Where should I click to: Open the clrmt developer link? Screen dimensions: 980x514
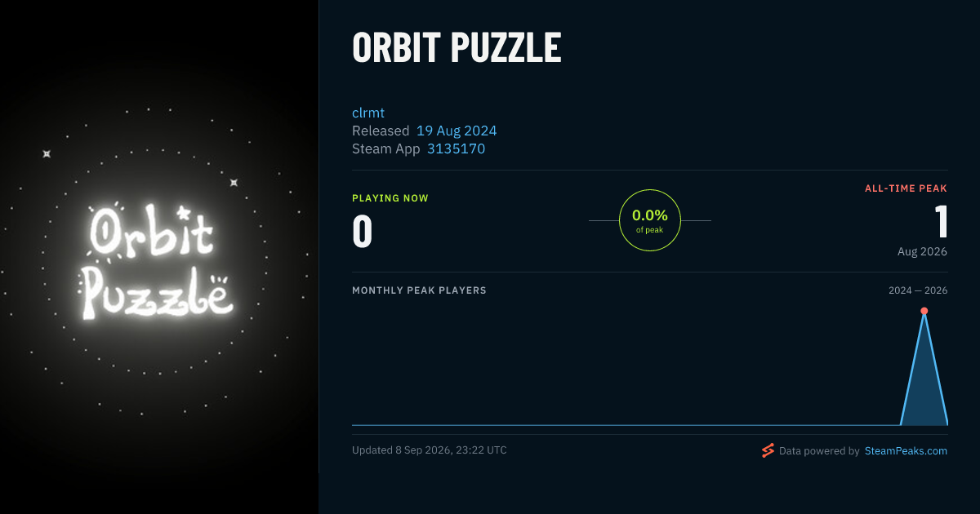[368, 113]
